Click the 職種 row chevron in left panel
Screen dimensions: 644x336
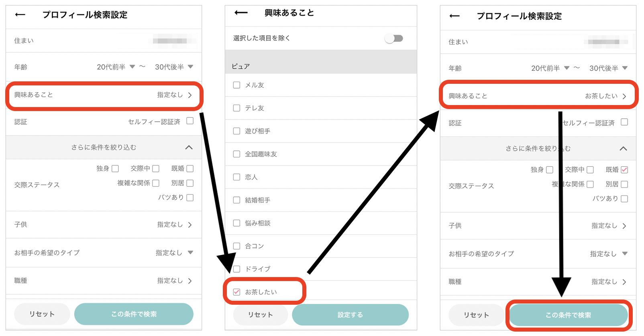[190, 281]
